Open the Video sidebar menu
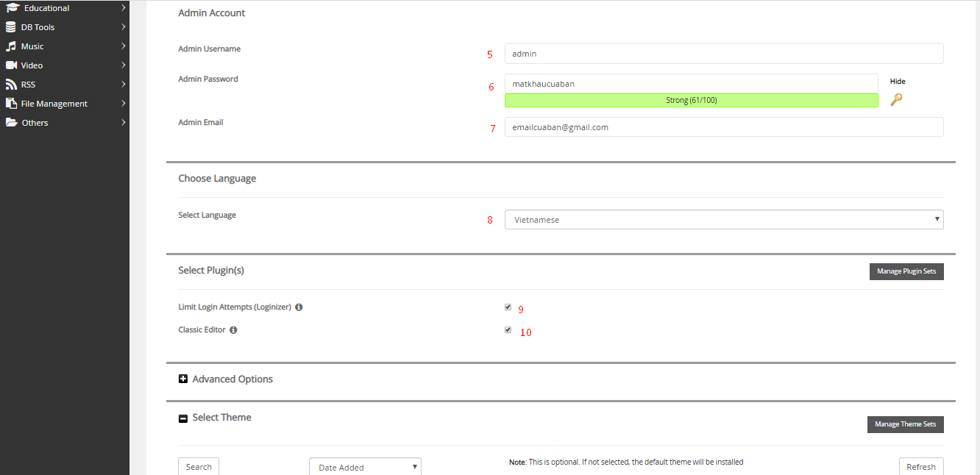Screen dimensions: 980x475 pos(65,65)
